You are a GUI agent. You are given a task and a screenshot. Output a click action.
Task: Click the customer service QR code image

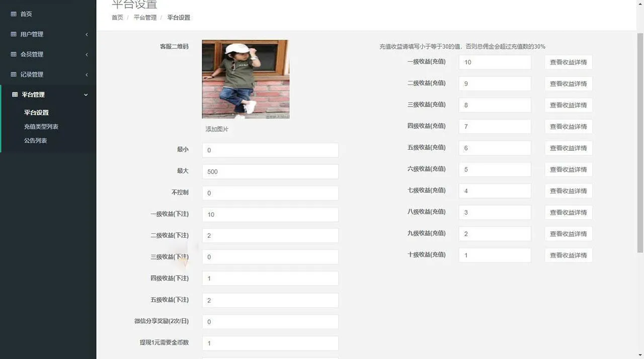click(x=246, y=79)
